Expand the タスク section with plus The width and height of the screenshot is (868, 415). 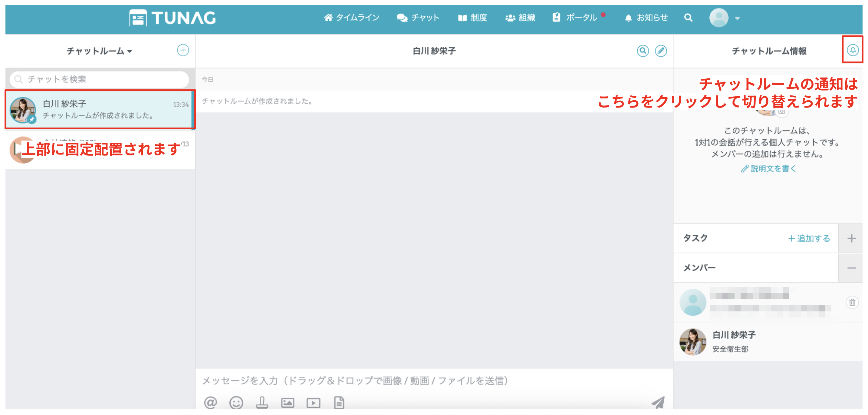pos(851,238)
